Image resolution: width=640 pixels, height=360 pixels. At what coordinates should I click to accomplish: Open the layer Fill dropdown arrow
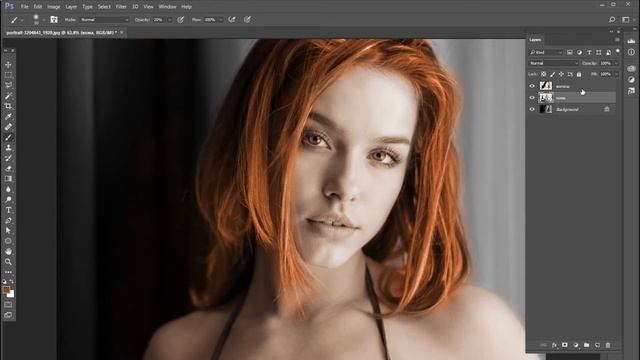click(x=616, y=74)
